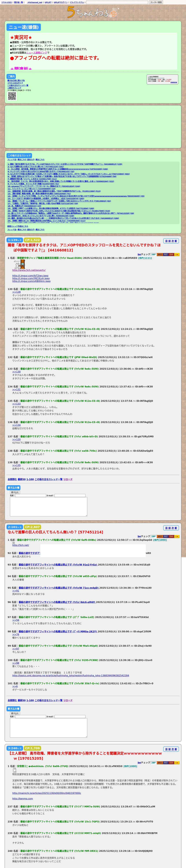The height and width of the screenshot is (868, 186).
Task: Open kenmo.com link in 高市政権 thread
Action: (23, 799)
